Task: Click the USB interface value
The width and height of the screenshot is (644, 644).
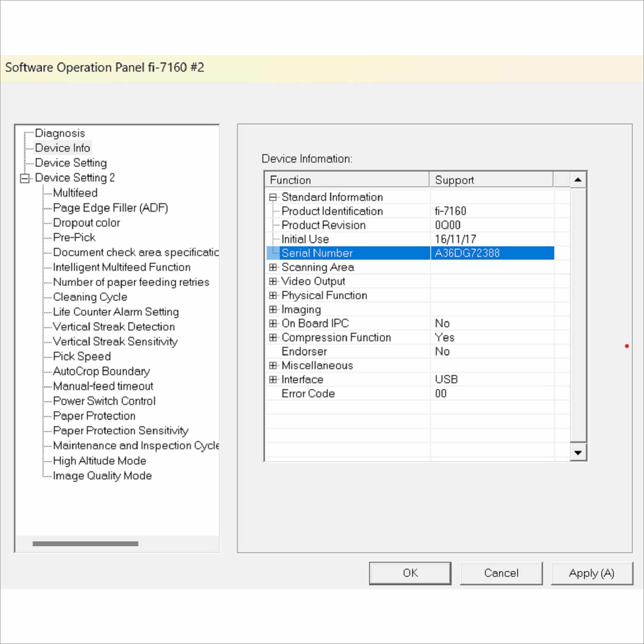Action: click(x=446, y=380)
